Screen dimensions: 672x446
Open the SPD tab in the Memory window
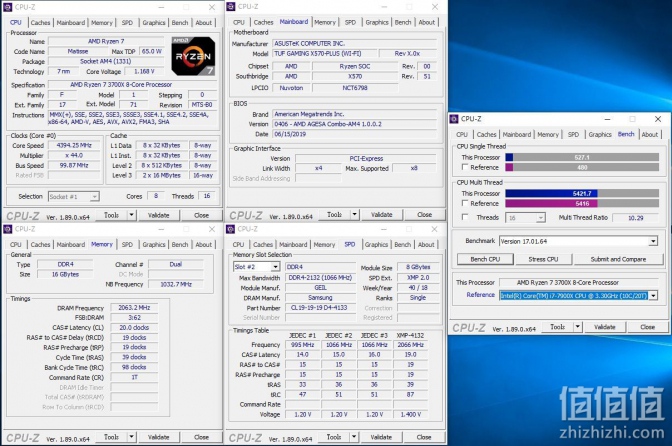pos(127,244)
